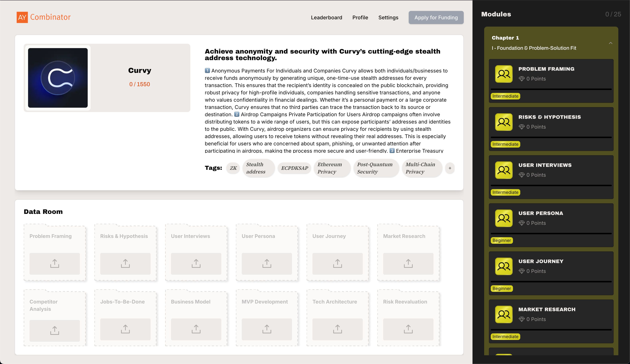This screenshot has height=364, width=630.
Task: Click the Intermediate badge under Market Research
Action: point(505,336)
